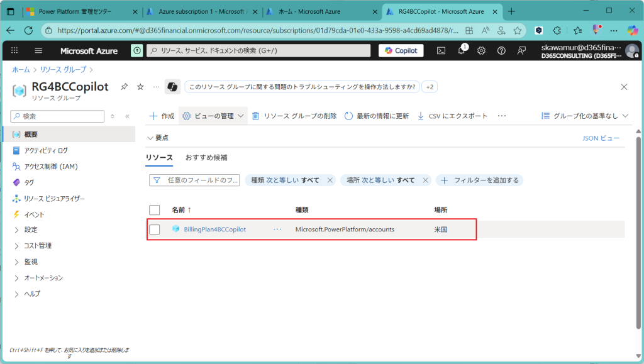Viewport: 644px width, 364px height.
Task: Click the BillingPlan4BCCopilot resource icon
Action: pyautogui.click(x=176, y=229)
